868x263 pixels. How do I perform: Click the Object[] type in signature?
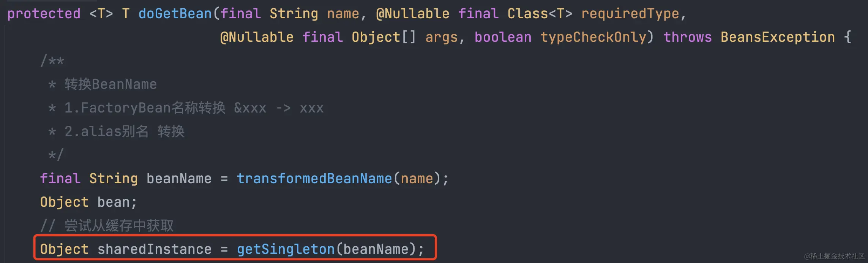[384, 37]
